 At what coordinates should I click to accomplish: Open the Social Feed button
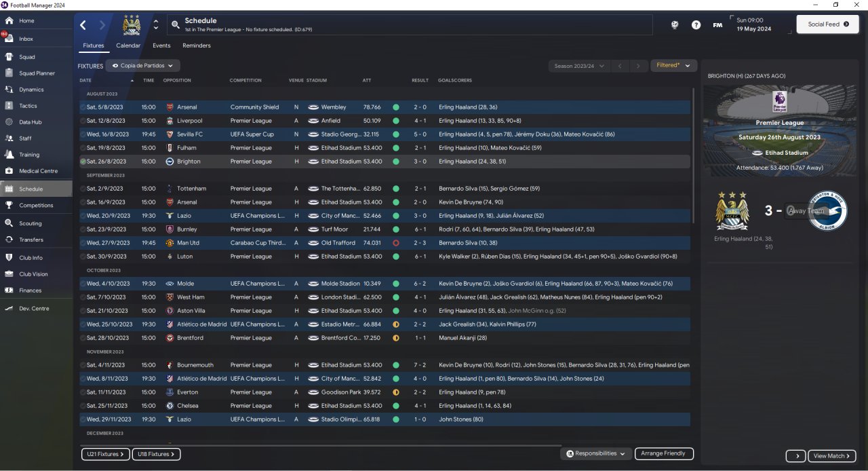(827, 24)
